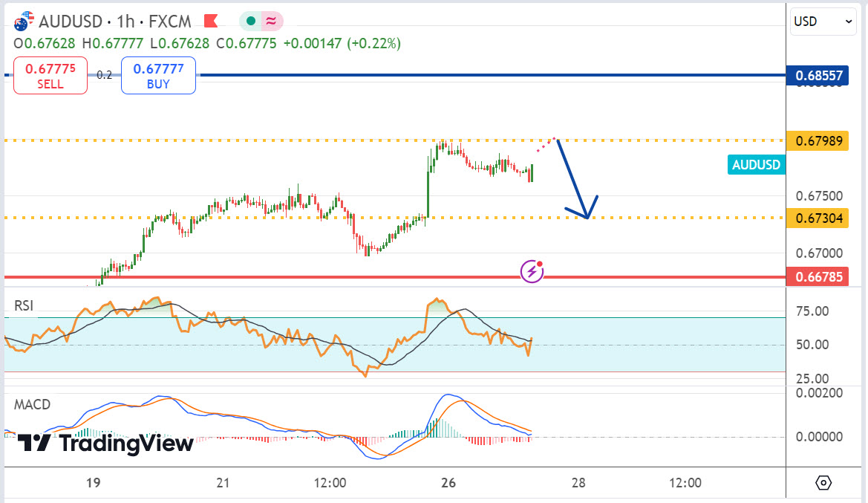Click the yellow 0.67989 price label
The image size is (868, 503).
(818, 140)
